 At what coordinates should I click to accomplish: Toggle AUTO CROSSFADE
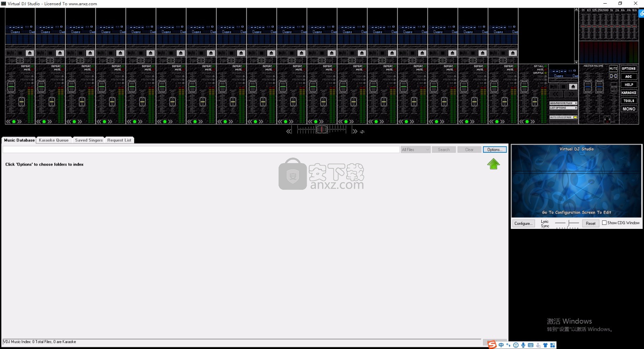tap(563, 117)
